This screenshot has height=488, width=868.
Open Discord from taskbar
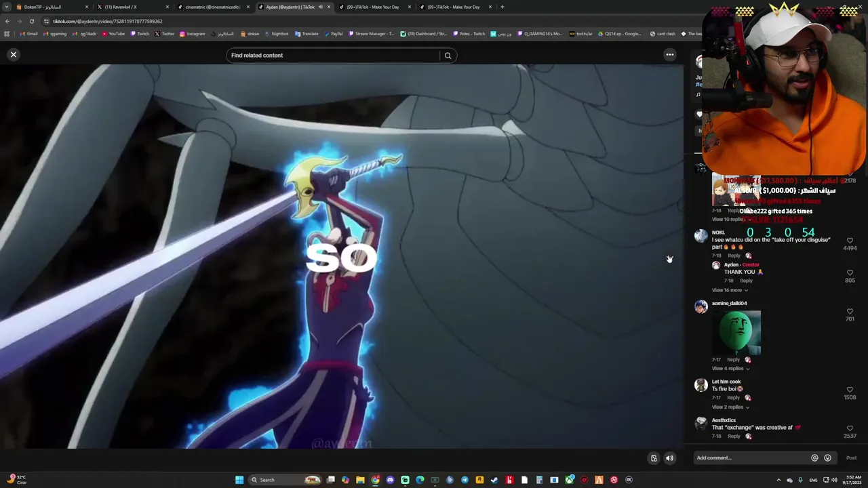(x=390, y=480)
